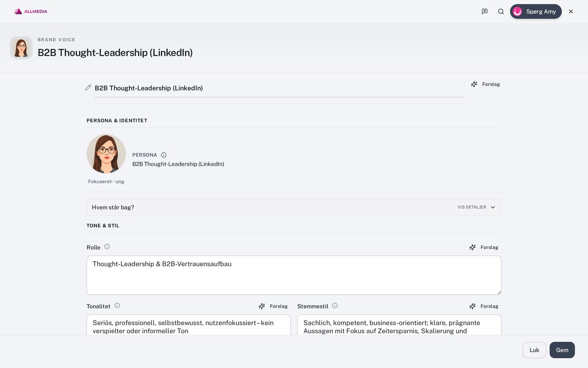Click the pencil edit icon beside name
Image resolution: width=588 pixels, height=368 pixels.
coord(88,88)
